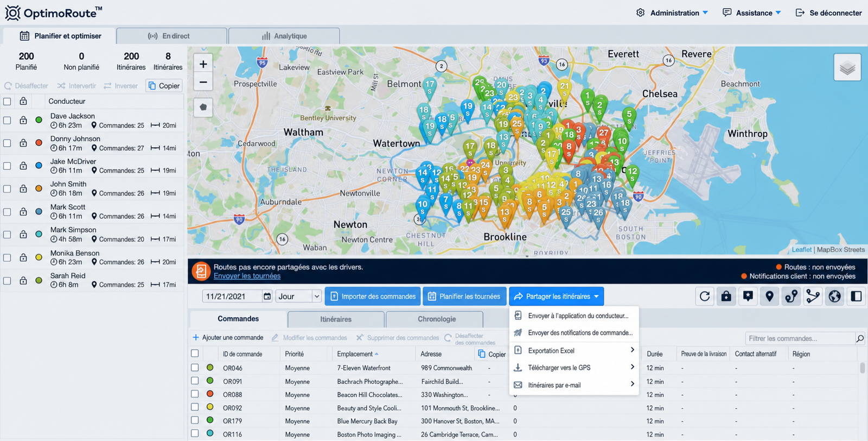Click the lock icon for Donny Johnson

coord(23,143)
